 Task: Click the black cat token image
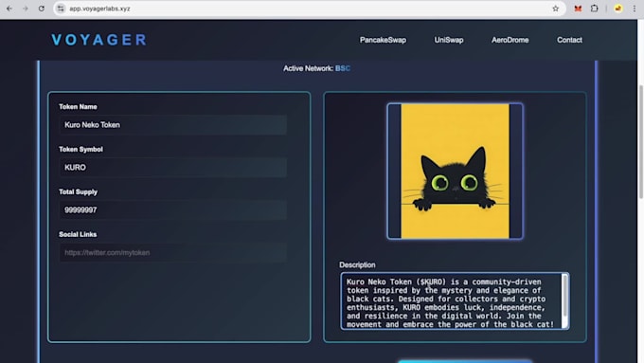[456, 171]
